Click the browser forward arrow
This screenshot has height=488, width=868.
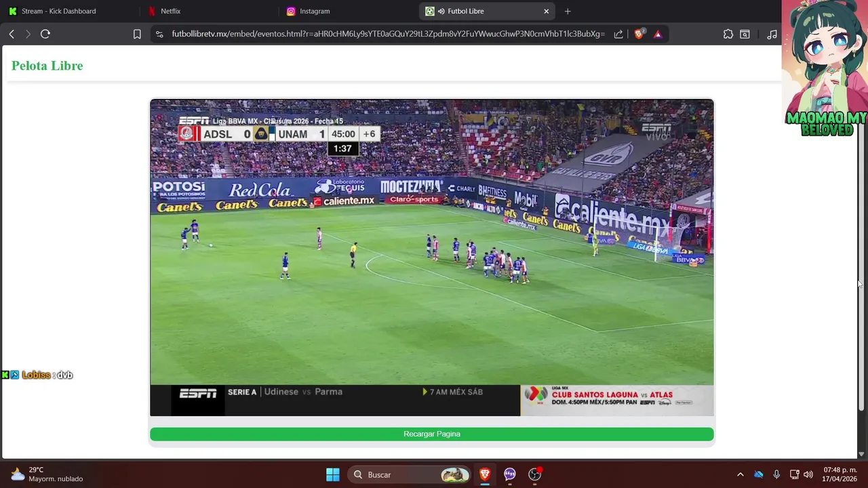coord(28,34)
